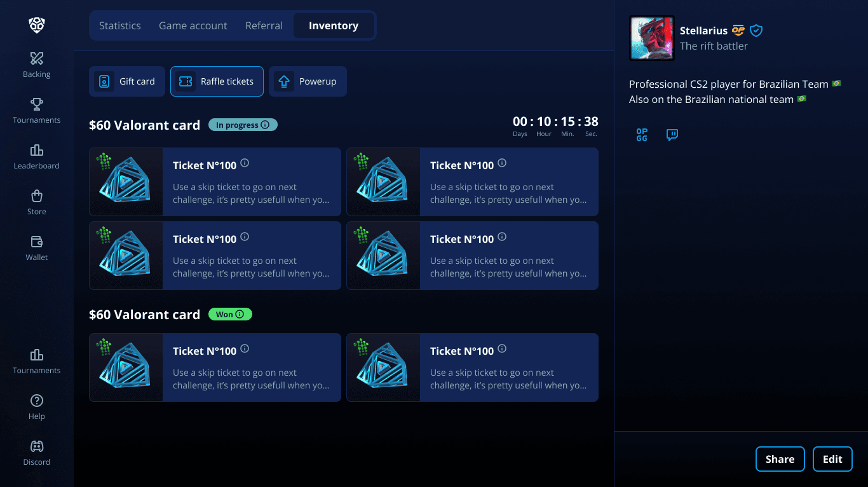The height and width of the screenshot is (487, 868).
Task: Click the "$60 Valorant card" heading marked In progress
Action: click(x=144, y=125)
